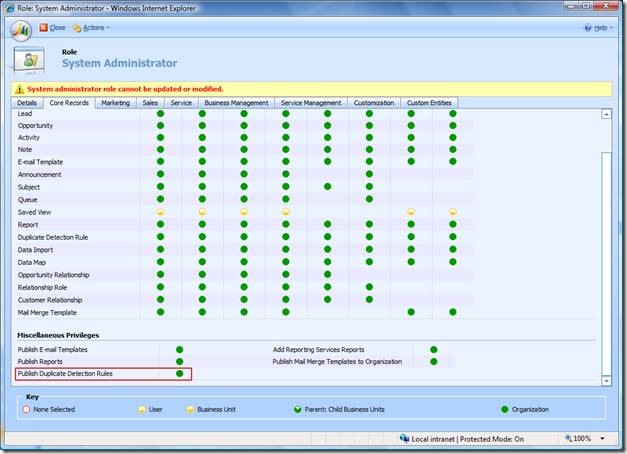The height and width of the screenshot is (454, 627).
Task: Click the vertical scrollbar down arrow
Action: (606, 380)
